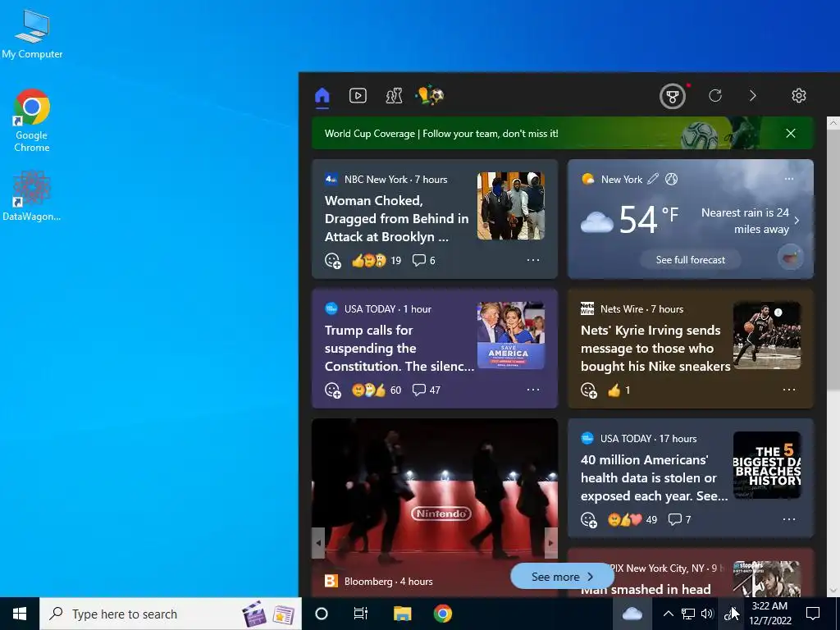Screen dimensions: 840x630
Task: View Biggest Data Breaches thumbnail
Action: pos(767,465)
